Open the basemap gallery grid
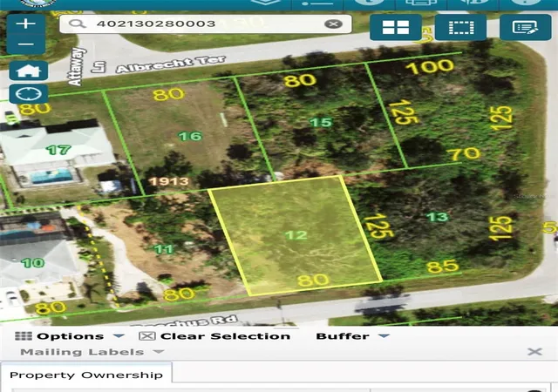The image size is (558, 392). click(x=396, y=27)
